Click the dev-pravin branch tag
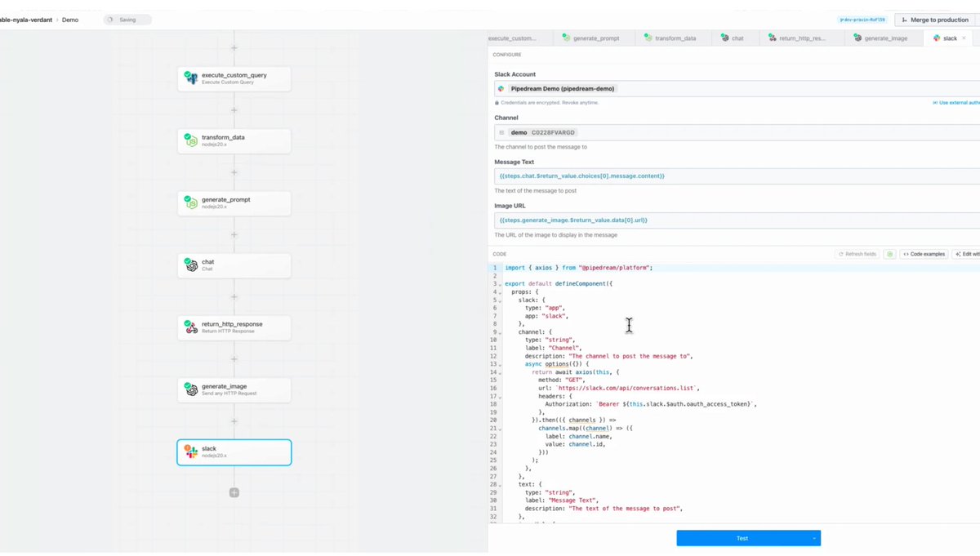The image size is (980, 556). tap(863, 20)
